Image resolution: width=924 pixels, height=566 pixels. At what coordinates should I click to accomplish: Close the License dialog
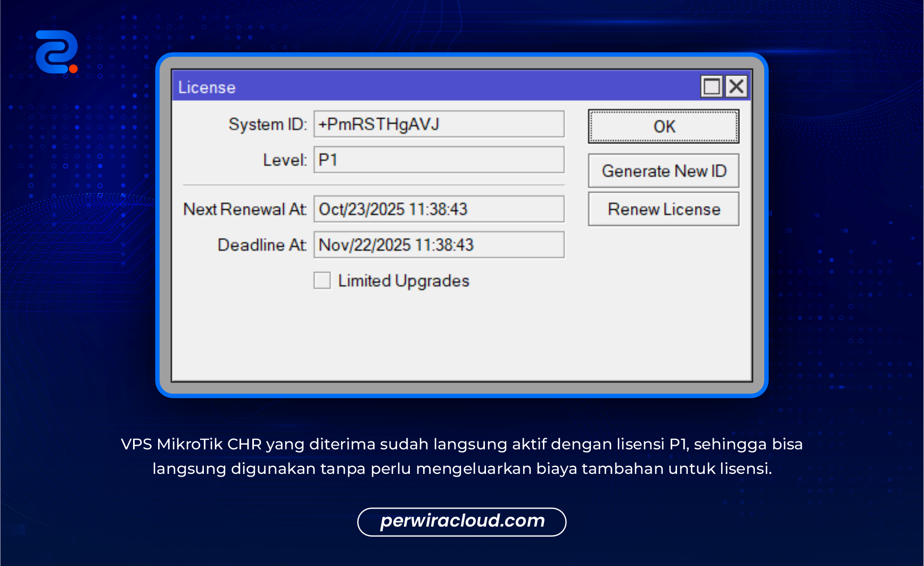[737, 86]
